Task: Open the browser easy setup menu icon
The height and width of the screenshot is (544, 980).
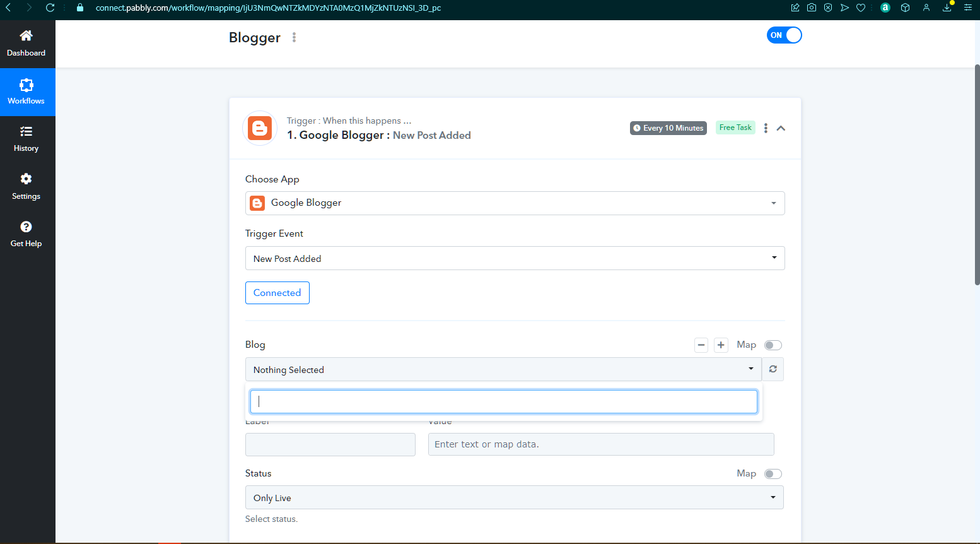Action: [x=968, y=8]
